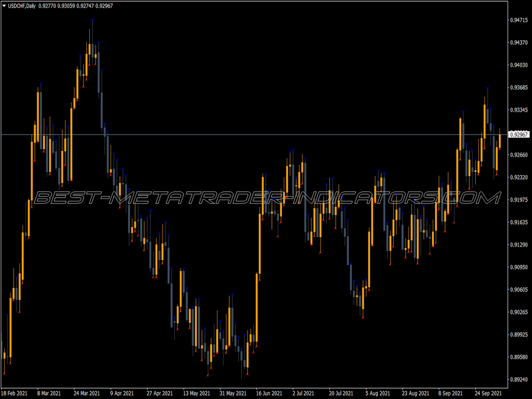Click the 0.90605 price axis label
The height and width of the screenshot is (399, 532).
point(519,290)
